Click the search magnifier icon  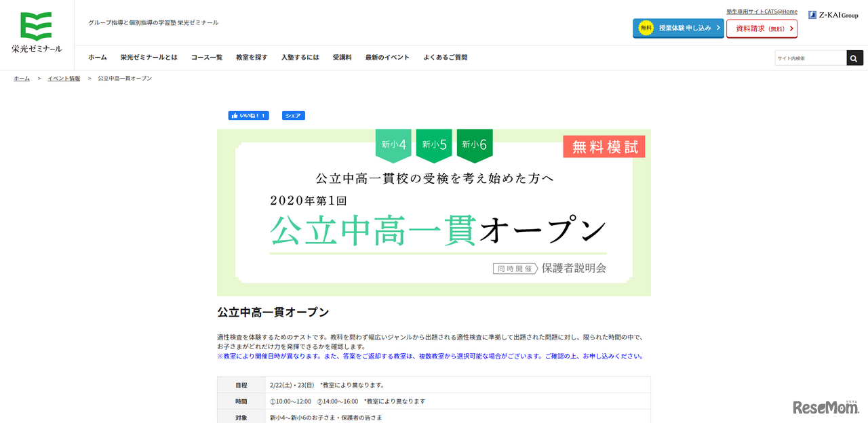[x=854, y=58]
